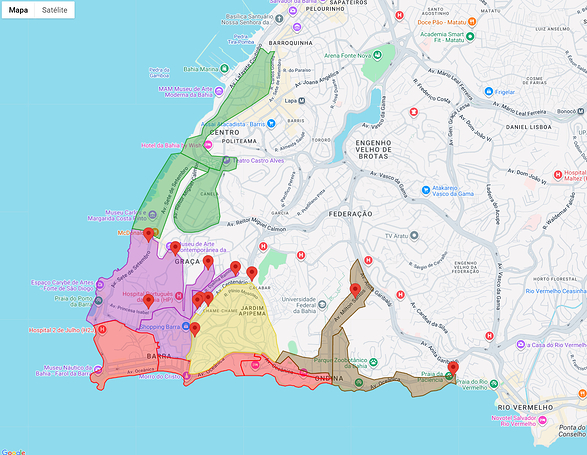
Task: Click the Hotel da Bahia by Wish label
Action: pos(171,145)
